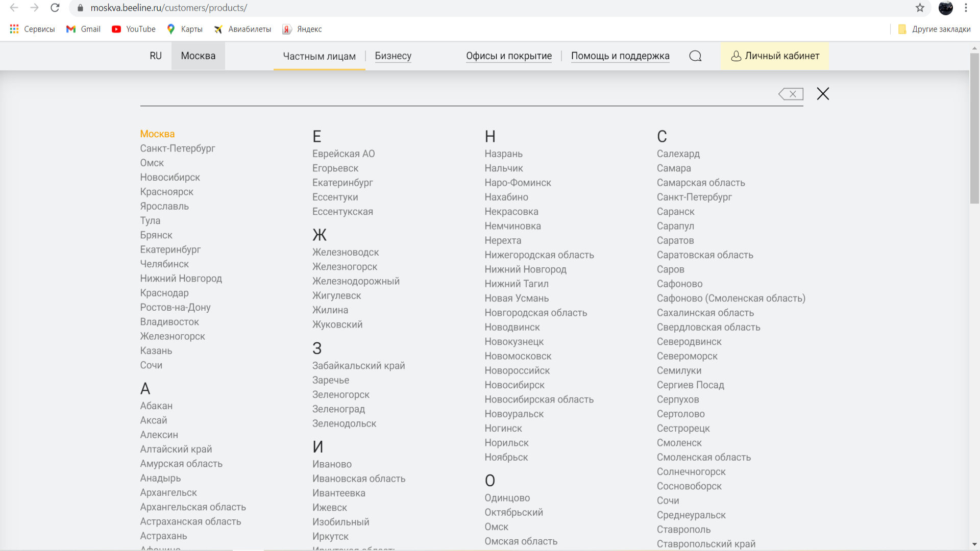The image size is (980, 551).
Task: Select Сафоново (Смоленская область) entry
Action: 731,298
